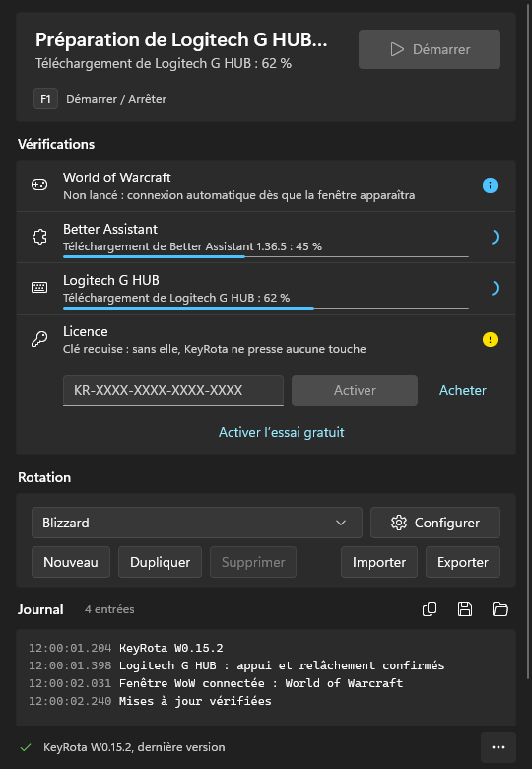
Task: Click the 'KeyRota W0.15.2' journal entry
Action: [171, 648]
